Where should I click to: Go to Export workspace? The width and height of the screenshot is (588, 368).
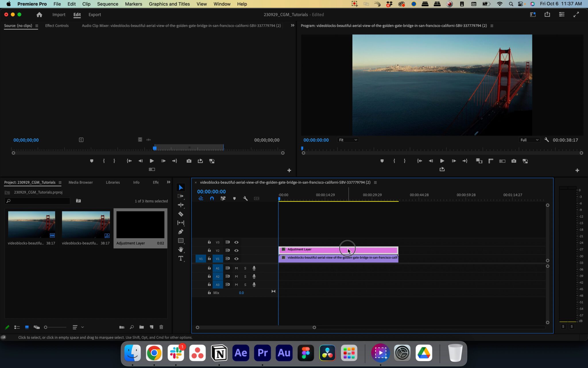pos(95,15)
